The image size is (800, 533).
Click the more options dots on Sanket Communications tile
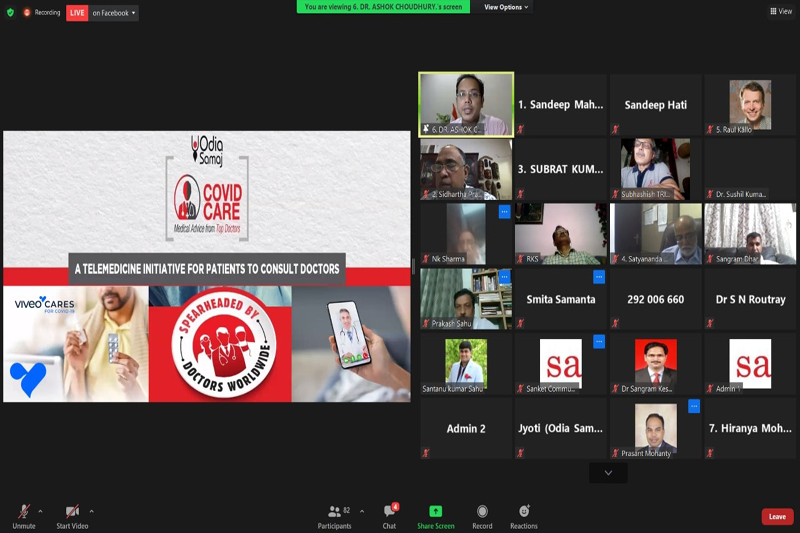click(599, 342)
